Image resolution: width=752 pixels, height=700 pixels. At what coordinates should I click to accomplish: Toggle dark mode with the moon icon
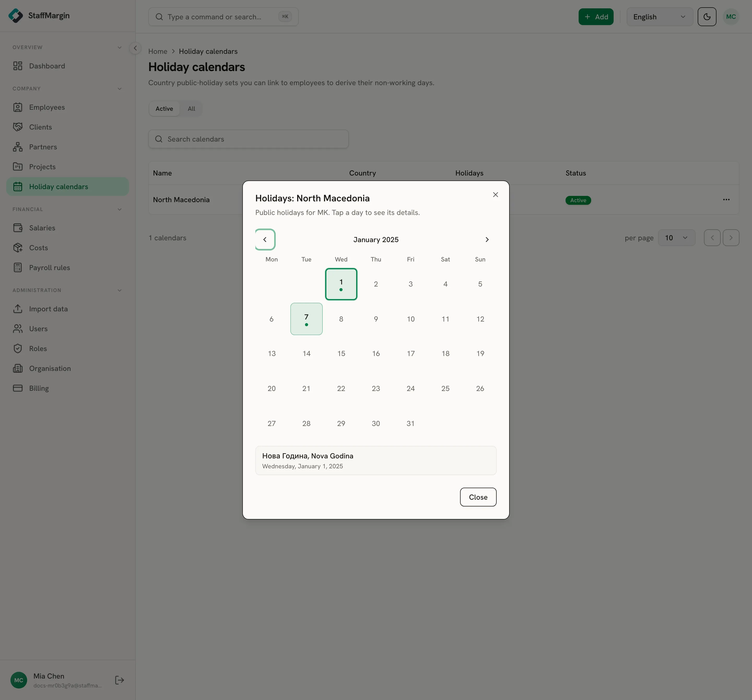tap(707, 17)
